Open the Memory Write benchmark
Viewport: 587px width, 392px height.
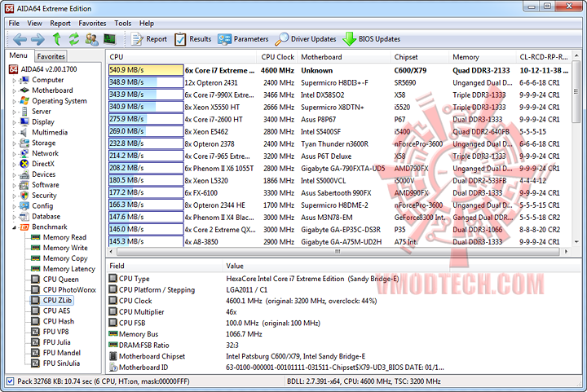point(60,248)
